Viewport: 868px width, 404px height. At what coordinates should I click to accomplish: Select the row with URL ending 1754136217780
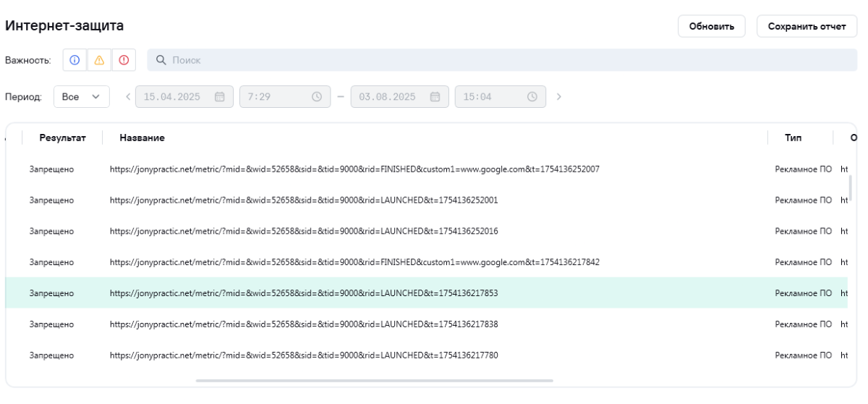427,355
